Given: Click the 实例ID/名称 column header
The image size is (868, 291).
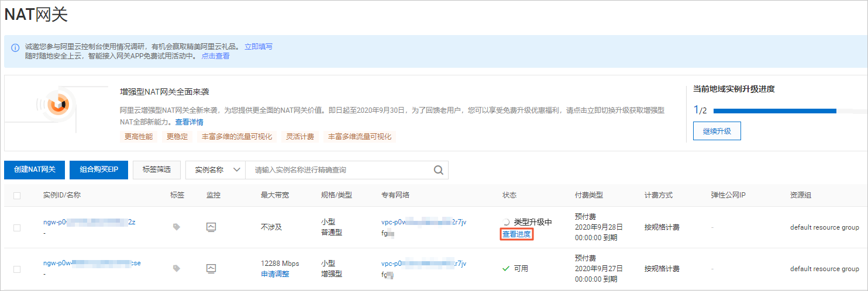Looking at the screenshot, I should click(x=62, y=195).
